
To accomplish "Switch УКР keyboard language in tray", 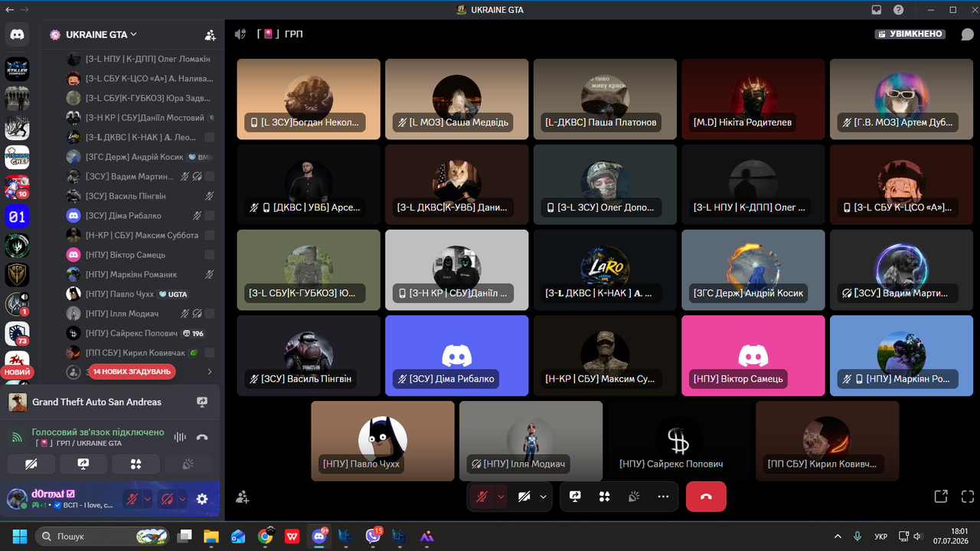I will pyautogui.click(x=881, y=536).
